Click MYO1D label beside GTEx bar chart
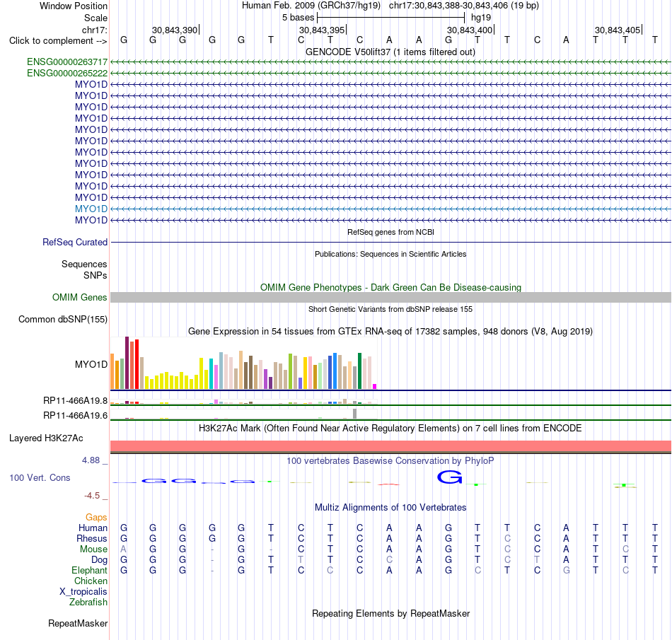The image size is (672, 640). click(91, 364)
